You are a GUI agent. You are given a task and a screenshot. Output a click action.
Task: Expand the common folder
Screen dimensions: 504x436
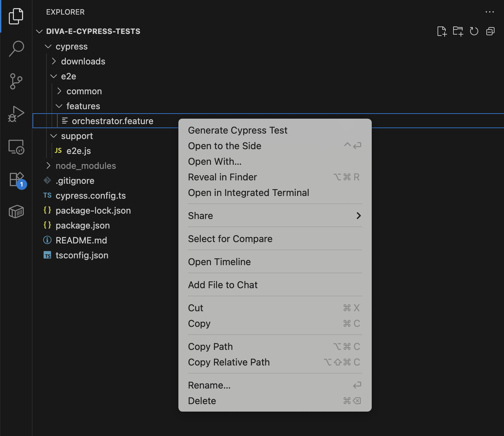click(84, 91)
